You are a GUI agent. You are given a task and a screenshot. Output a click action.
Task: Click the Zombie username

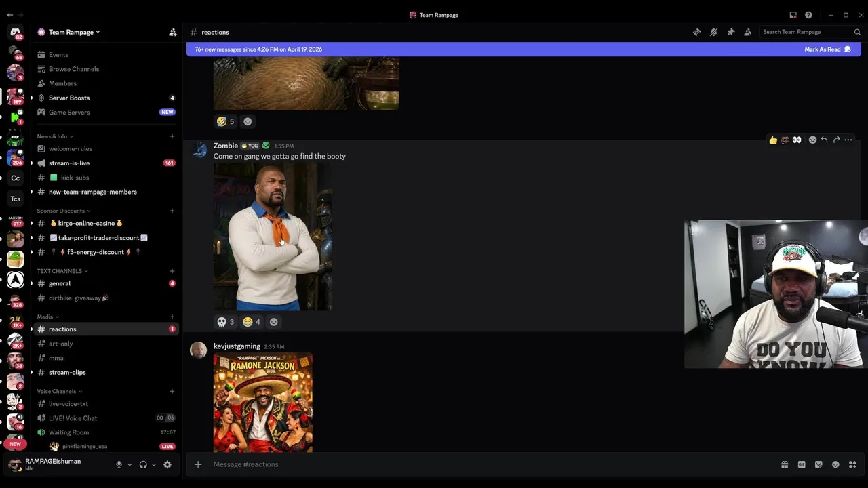tap(226, 146)
